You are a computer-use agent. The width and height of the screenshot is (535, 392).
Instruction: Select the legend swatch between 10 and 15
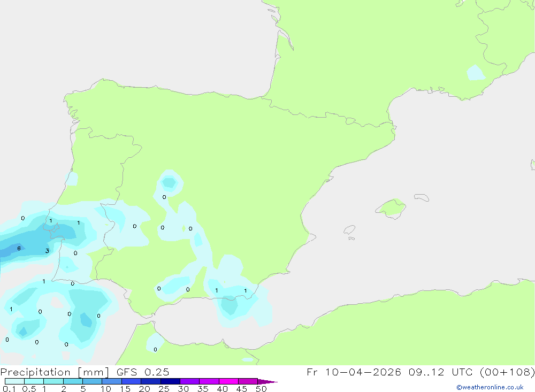point(112,381)
